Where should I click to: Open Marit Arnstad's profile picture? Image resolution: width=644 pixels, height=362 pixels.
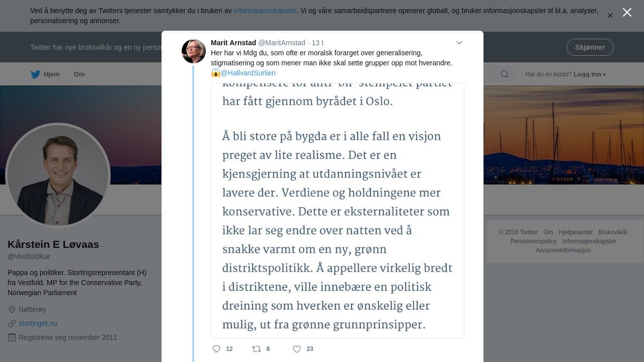click(194, 51)
